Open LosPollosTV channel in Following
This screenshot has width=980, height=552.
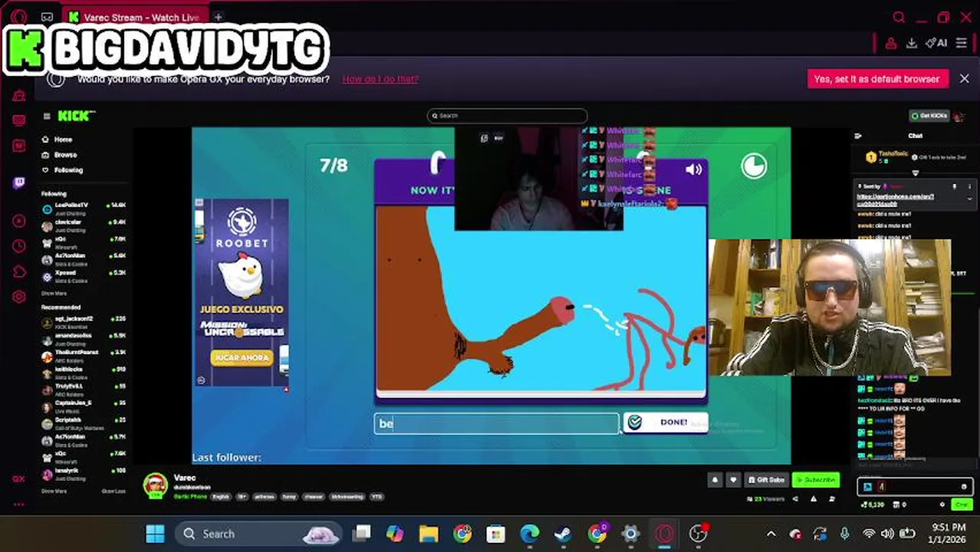(x=84, y=208)
